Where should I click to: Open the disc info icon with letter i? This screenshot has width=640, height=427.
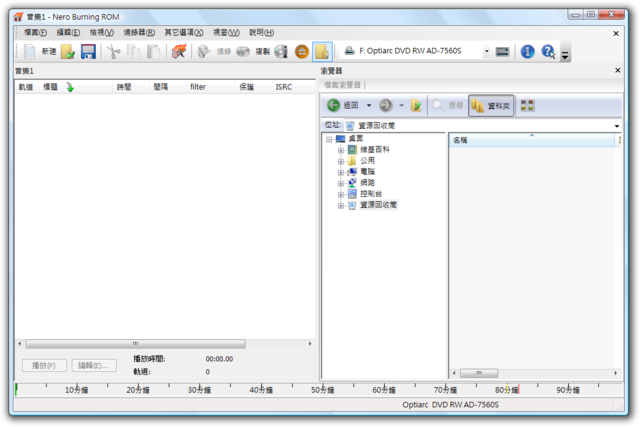(281, 51)
